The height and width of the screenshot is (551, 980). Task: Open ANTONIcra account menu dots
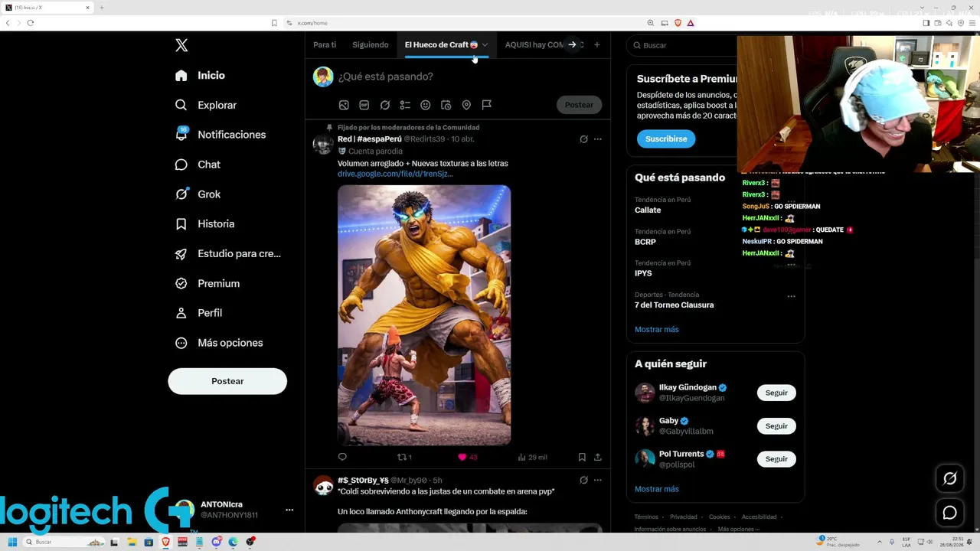pos(289,510)
